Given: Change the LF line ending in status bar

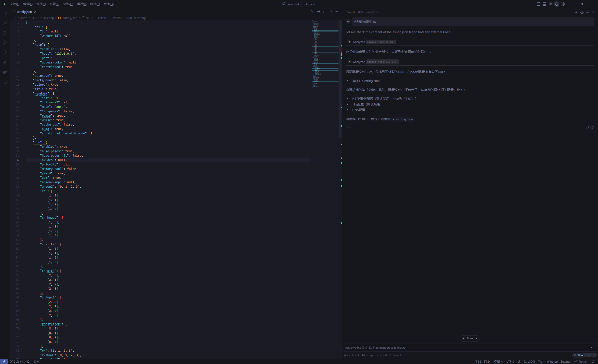Looking at the screenshot, I should [x=519, y=361].
